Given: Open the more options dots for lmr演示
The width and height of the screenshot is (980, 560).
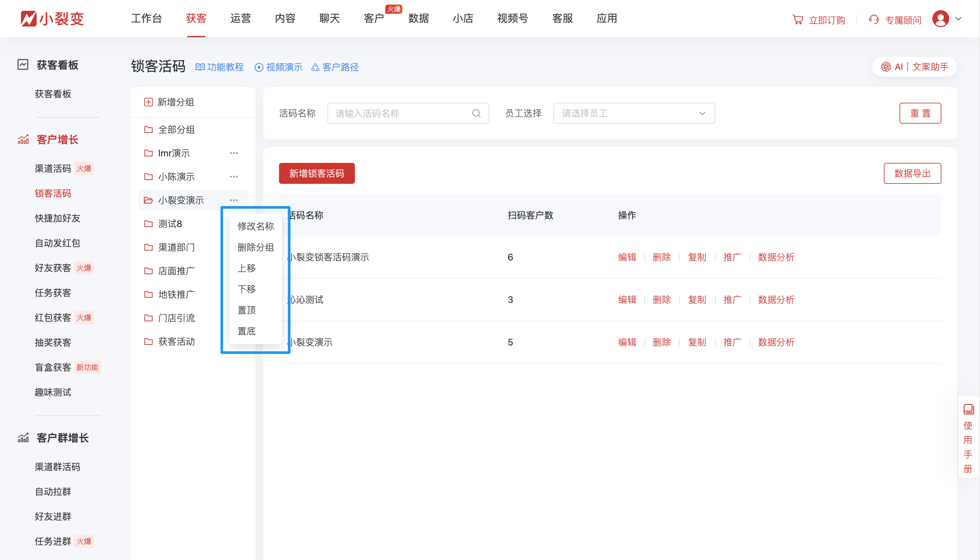Looking at the screenshot, I should pos(234,153).
